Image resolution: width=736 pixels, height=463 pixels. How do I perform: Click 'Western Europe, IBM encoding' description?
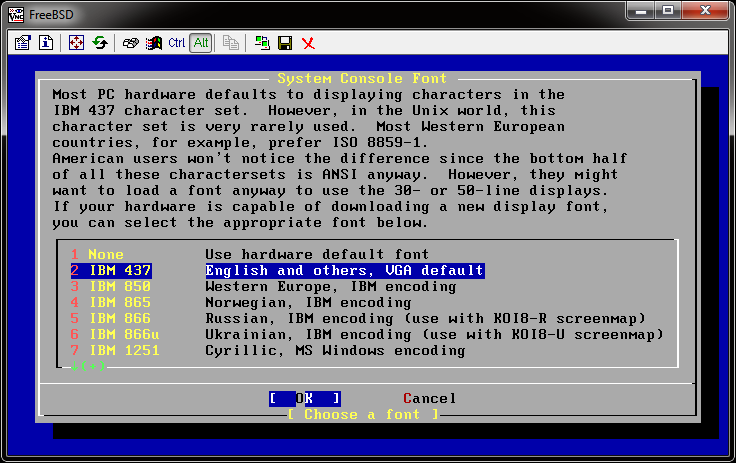[330, 286]
